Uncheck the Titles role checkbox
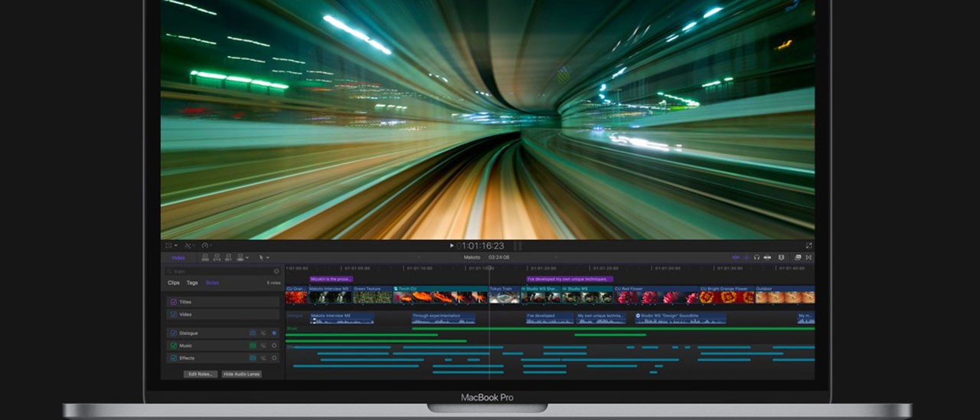This screenshot has width=980, height=420. [174, 302]
